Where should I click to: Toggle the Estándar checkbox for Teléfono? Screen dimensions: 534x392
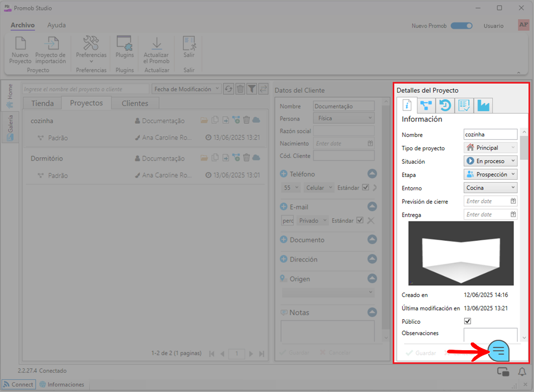(365, 187)
